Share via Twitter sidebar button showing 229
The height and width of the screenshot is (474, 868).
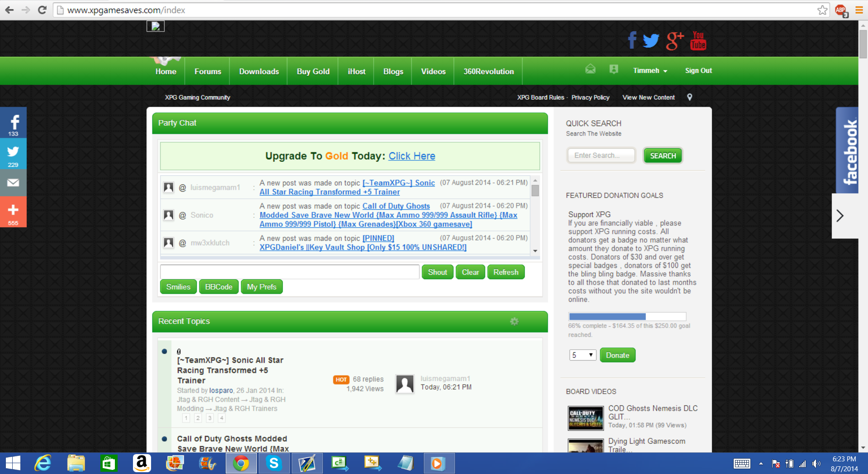point(13,154)
